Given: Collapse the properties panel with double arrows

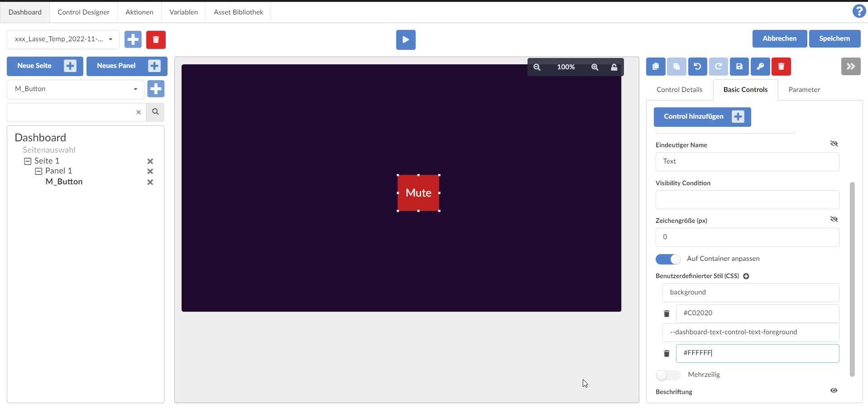Looking at the screenshot, I should [851, 67].
